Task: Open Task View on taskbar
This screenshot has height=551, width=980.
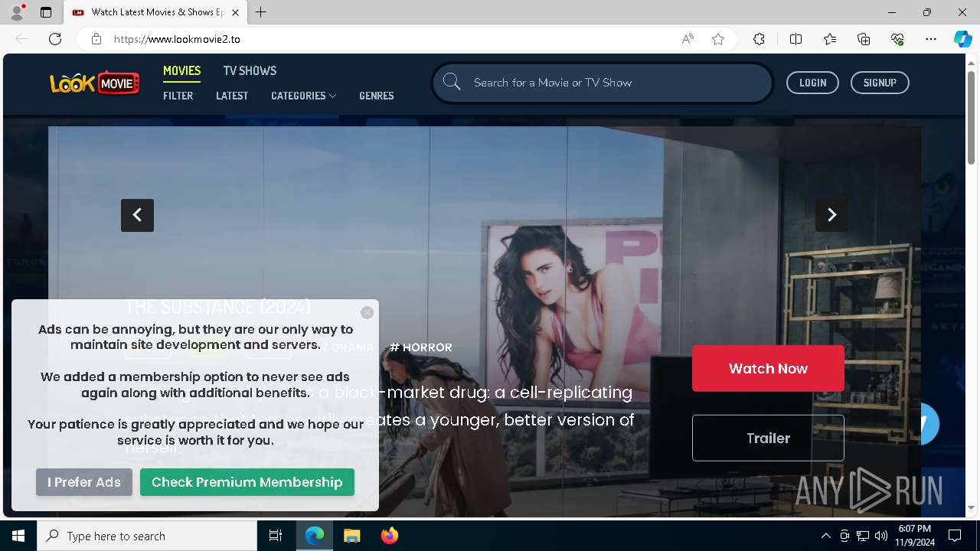Action: tap(276, 536)
